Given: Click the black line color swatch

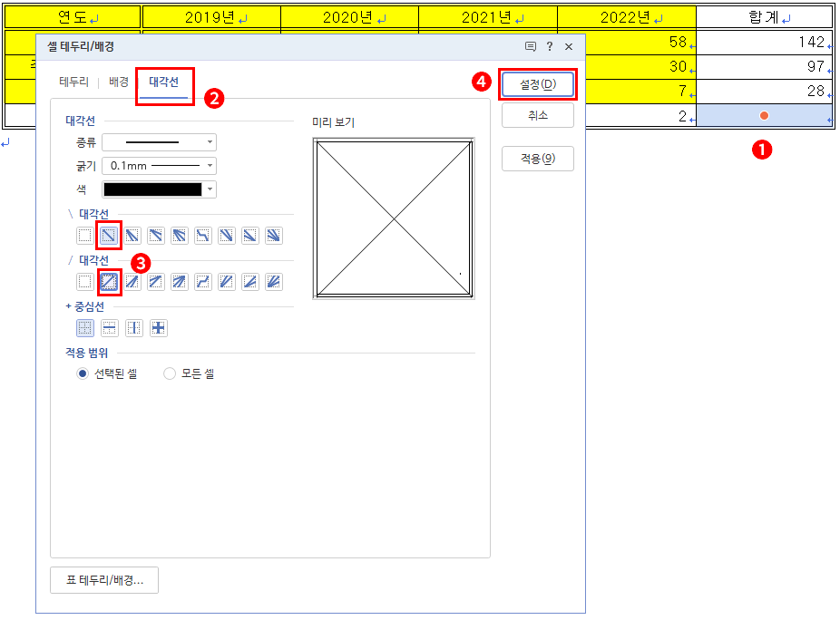Looking at the screenshot, I should click(152, 189).
